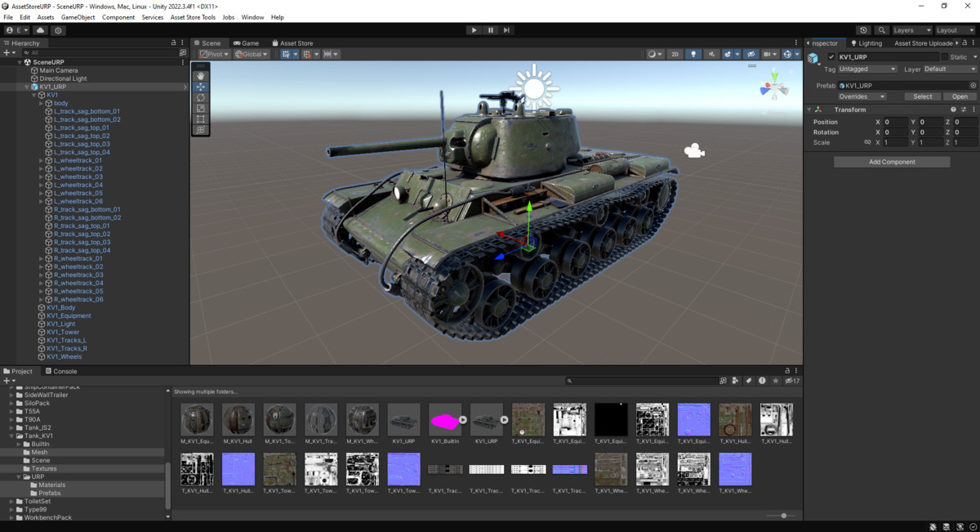Open the GameObject menu
The width and height of the screenshot is (980, 532).
78,16
